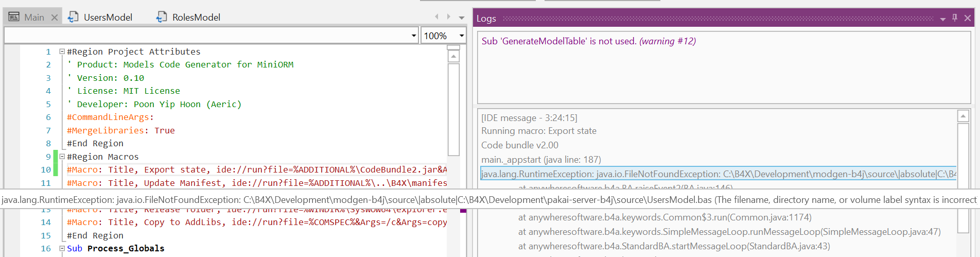
Task: Click line number 16 in gutter
Action: click(46, 248)
